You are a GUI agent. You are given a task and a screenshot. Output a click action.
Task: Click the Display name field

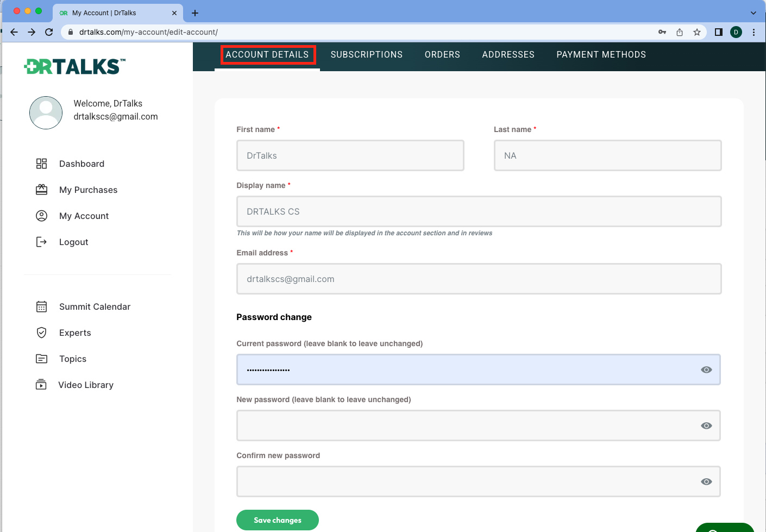click(479, 211)
